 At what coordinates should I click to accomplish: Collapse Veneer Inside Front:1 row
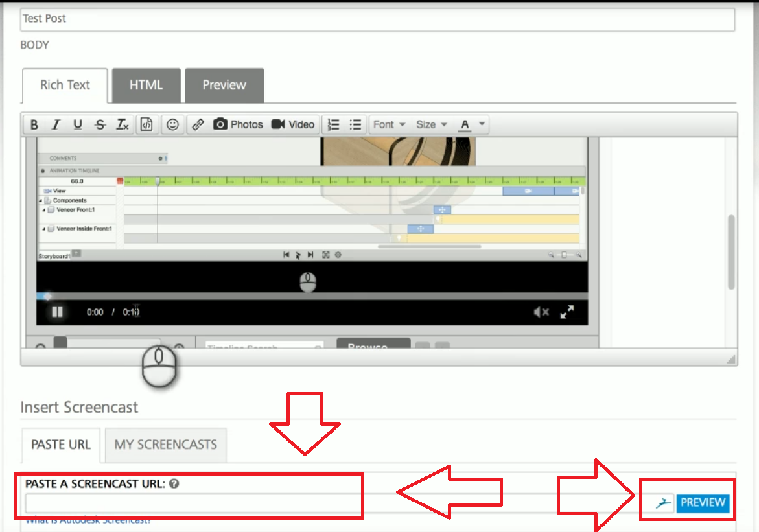click(44, 229)
